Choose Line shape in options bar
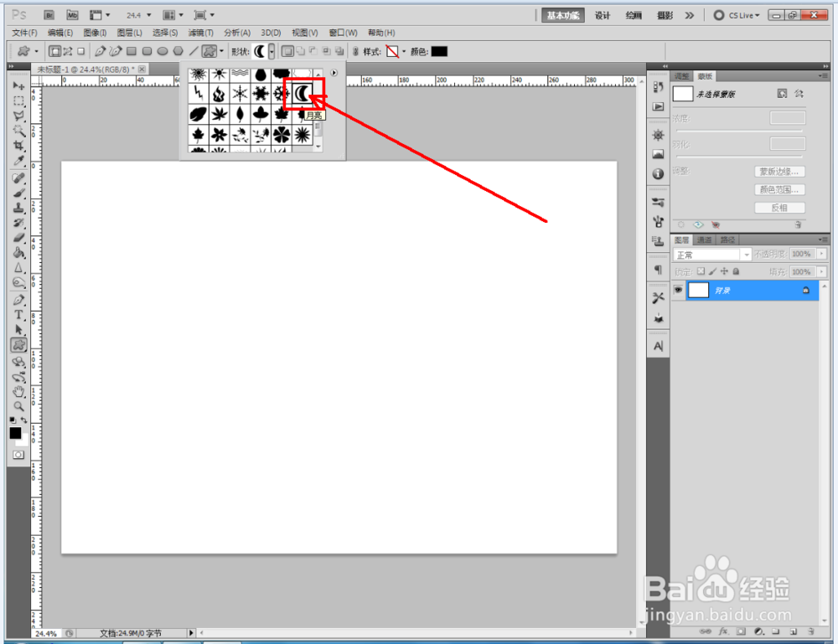The width and height of the screenshot is (838, 644). (194, 51)
